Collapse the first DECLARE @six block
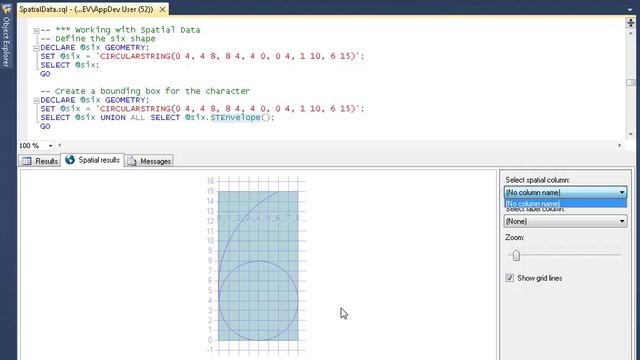The width and height of the screenshot is (640, 360). (36, 48)
